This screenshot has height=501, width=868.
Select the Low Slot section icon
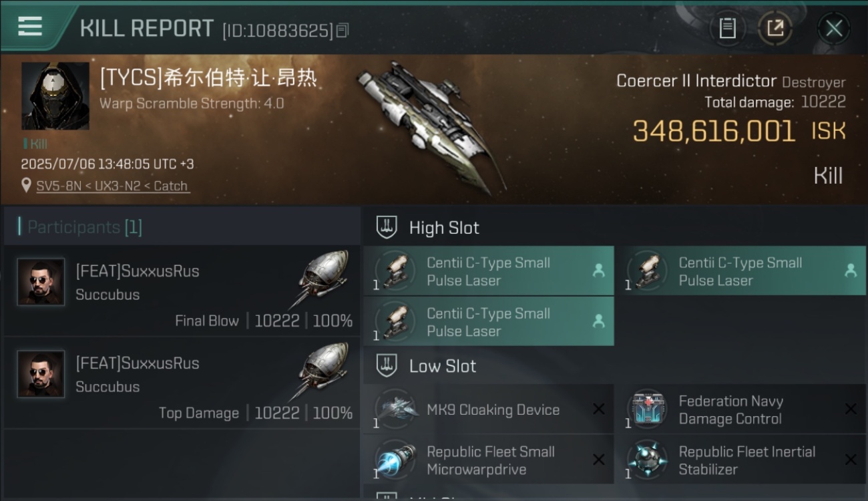387,365
